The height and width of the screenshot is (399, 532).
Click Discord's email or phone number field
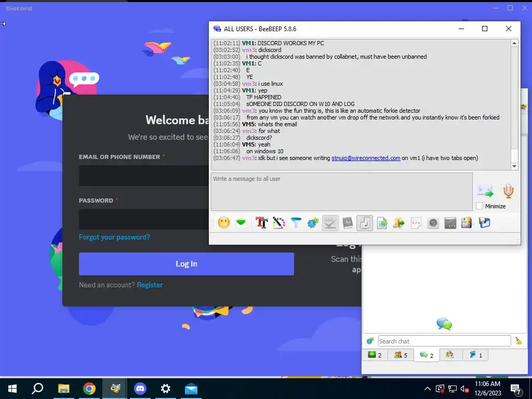pos(144,176)
